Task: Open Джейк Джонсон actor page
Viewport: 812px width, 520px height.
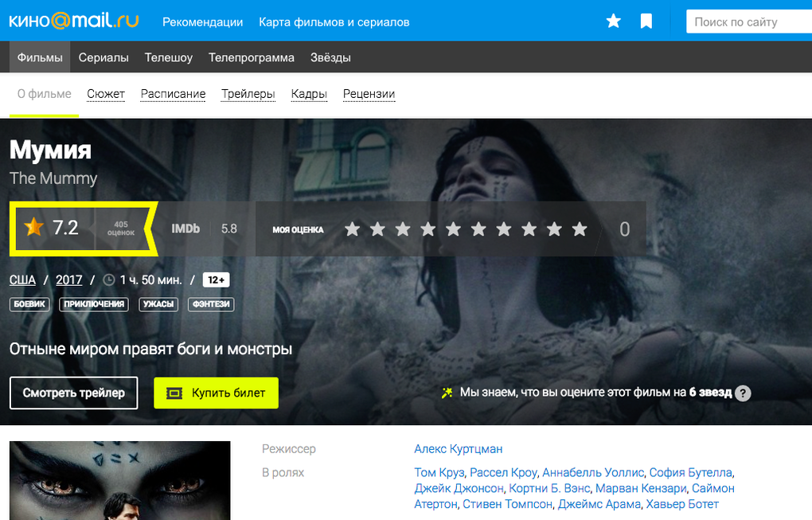Action: (x=459, y=488)
